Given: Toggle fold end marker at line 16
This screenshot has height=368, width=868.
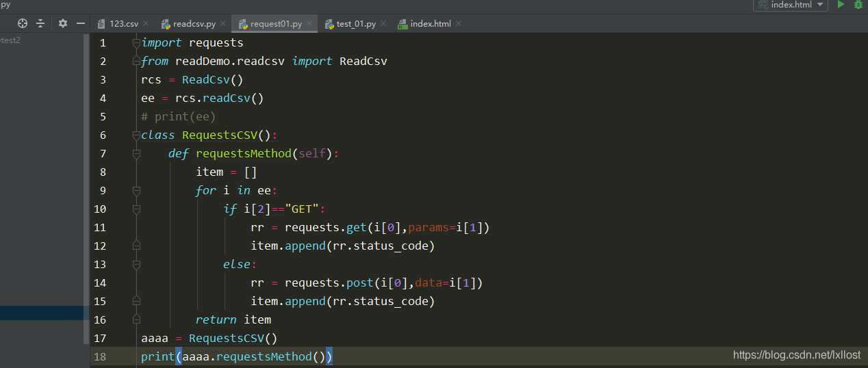Looking at the screenshot, I should tap(136, 319).
